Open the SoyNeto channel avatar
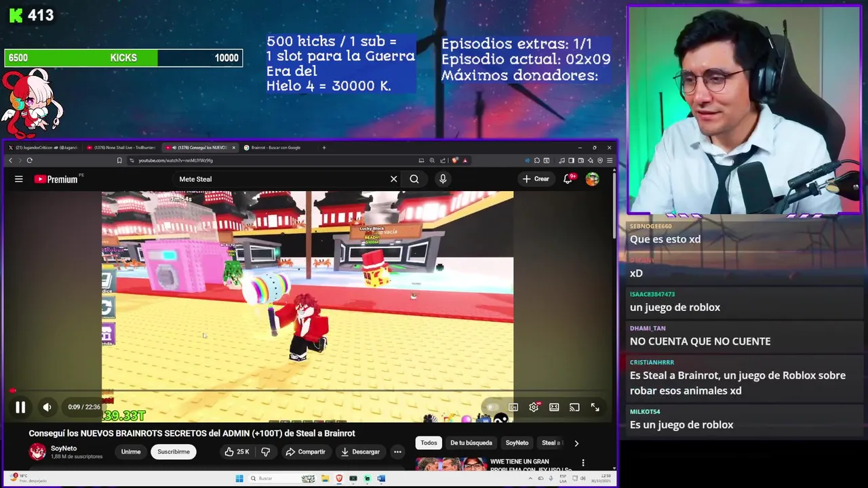This screenshot has height=488, width=868. tap(37, 451)
